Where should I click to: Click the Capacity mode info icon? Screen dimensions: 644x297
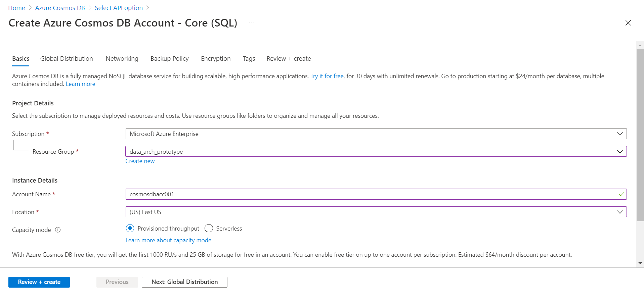pos(58,230)
